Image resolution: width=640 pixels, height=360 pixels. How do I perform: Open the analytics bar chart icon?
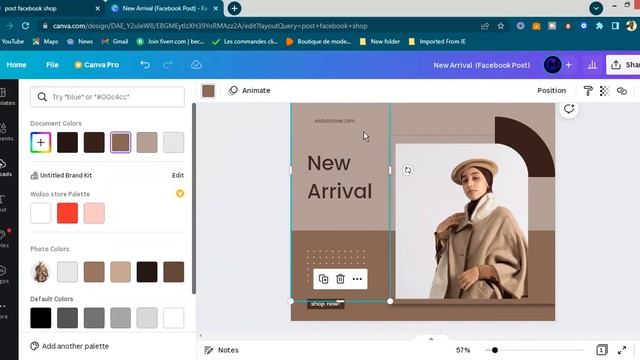(x=592, y=65)
